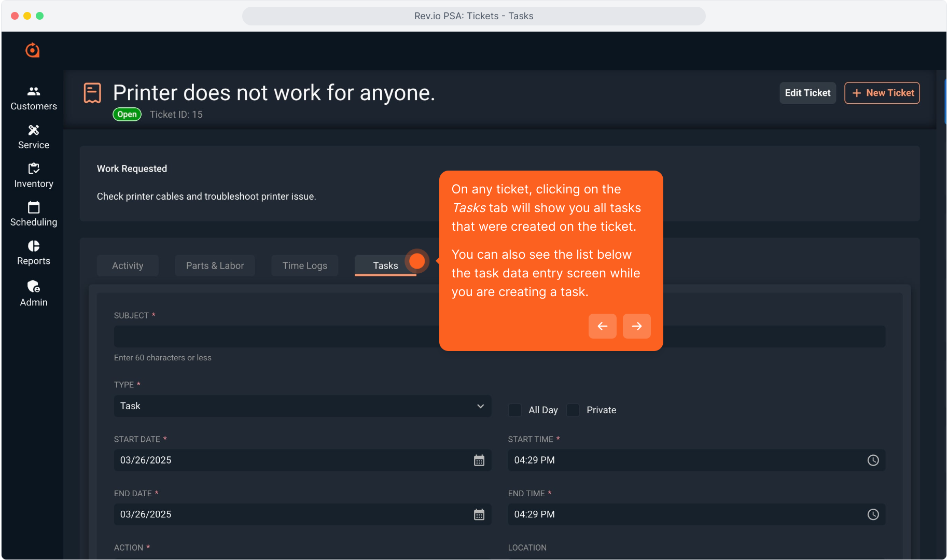Image resolution: width=948 pixels, height=560 pixels.
Task: Open the Start Date calendar picker
Action: point(479,460)
